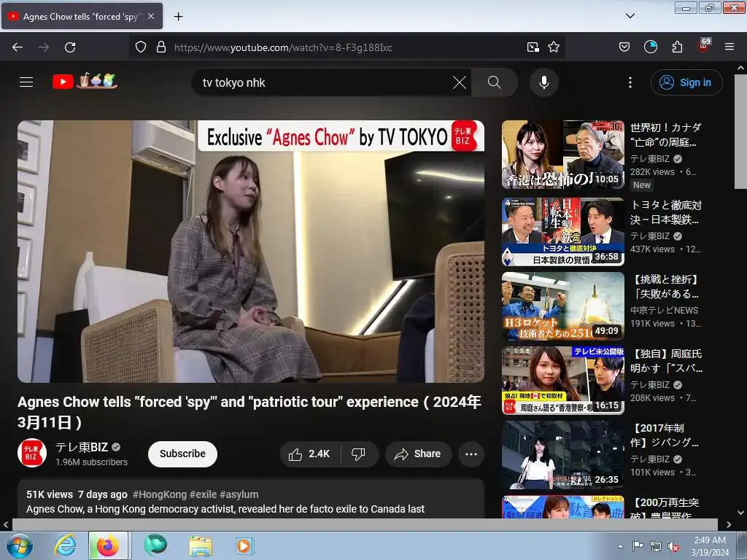Open video titled 【独自】周庭氏
Image resolution: width=747 pixels, height=560 pixels.
coord(665,361)
